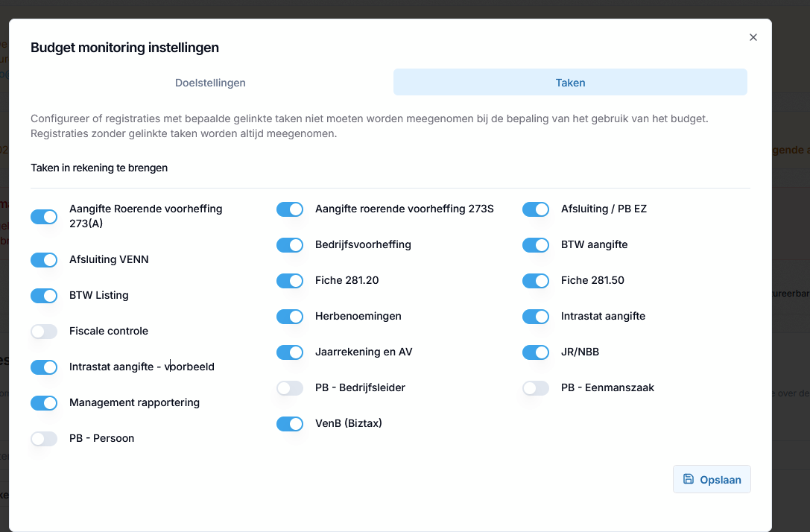810x532 pixels.
Task: Toggle off Bedrijfsvoorheffing
Action: pyautogui.click(x=290, y=245)
